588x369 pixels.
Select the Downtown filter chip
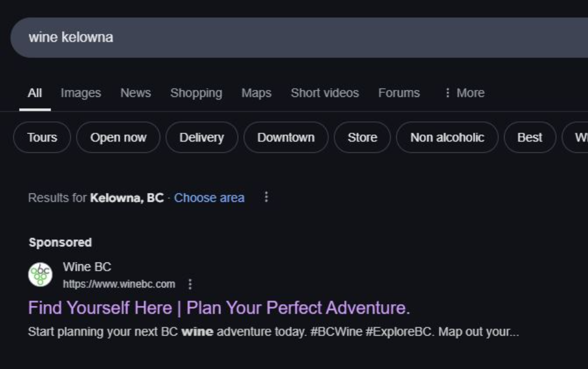click(285, 137)
